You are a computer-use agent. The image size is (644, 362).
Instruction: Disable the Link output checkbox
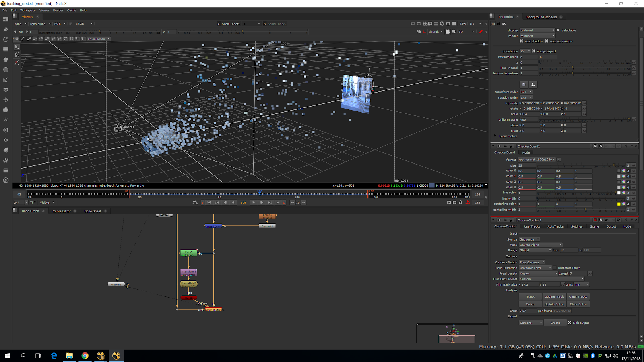point(570,323)
